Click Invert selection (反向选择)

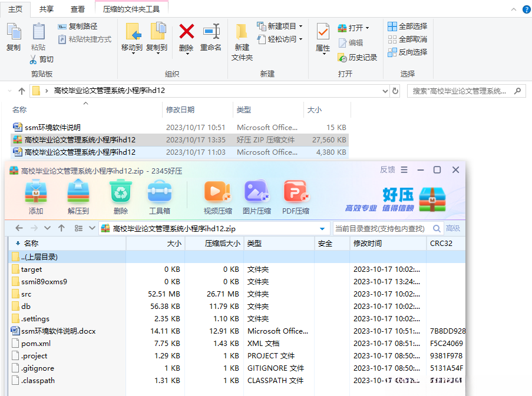tap(408, 52)
